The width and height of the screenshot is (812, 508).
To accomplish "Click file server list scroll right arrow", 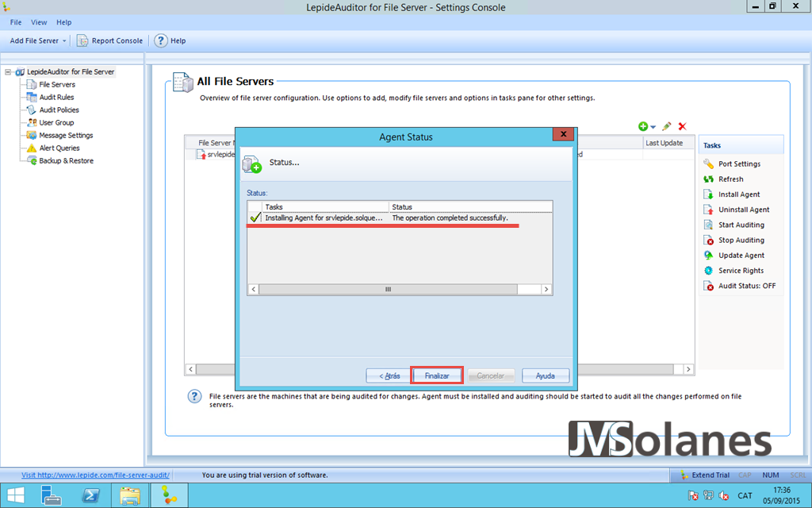I will coord(688,369).
